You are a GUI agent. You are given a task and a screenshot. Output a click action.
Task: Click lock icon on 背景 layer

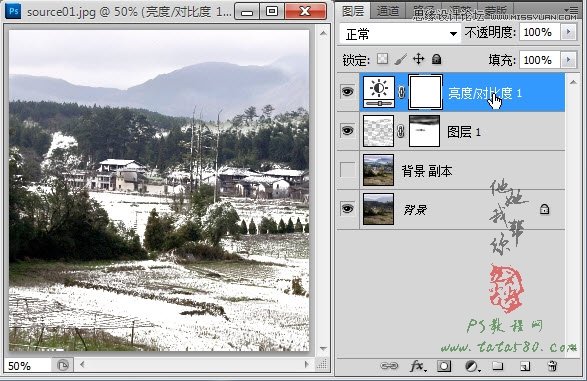(x=544, y=209)
